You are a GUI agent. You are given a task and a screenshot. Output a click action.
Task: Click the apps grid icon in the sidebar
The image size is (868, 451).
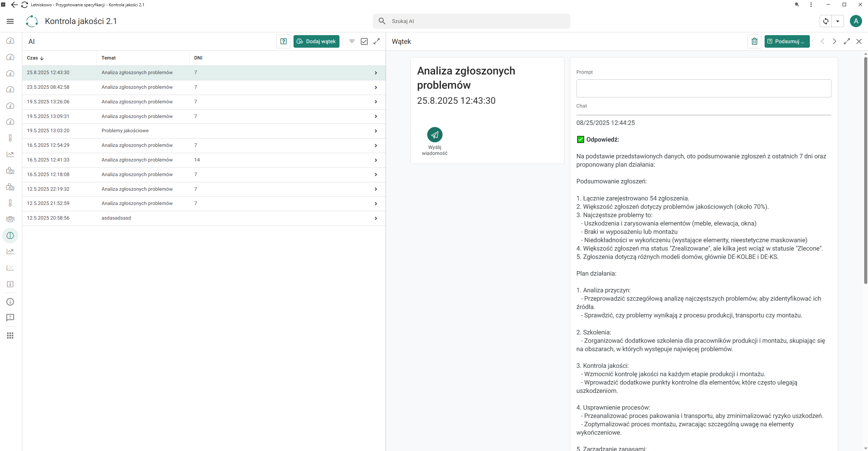10,335
